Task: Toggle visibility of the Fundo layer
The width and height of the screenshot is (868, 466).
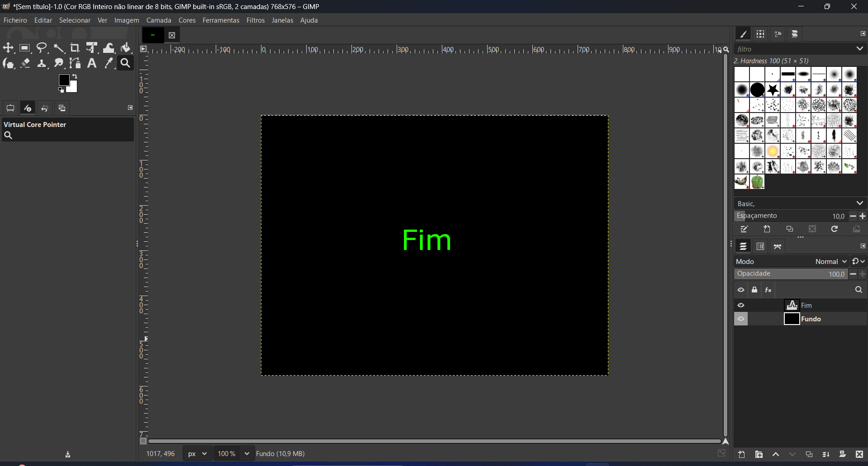Action: [741, 319]
